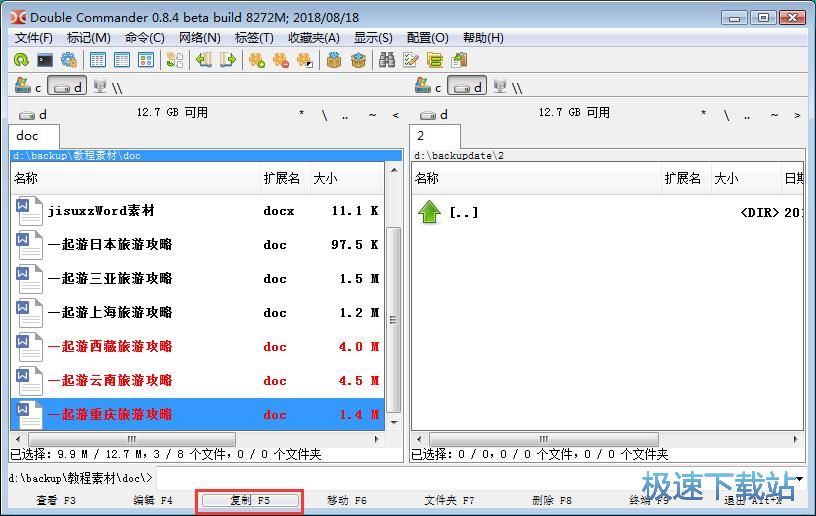Open the 配置(O) menu

pyautogui.click(x=427, y=38)
